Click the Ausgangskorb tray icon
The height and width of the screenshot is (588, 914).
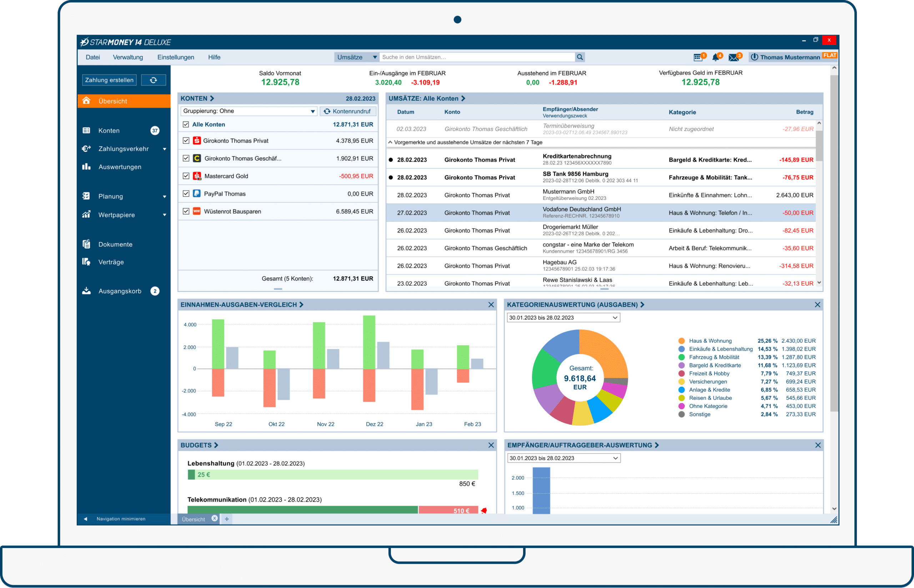[86, 291]
